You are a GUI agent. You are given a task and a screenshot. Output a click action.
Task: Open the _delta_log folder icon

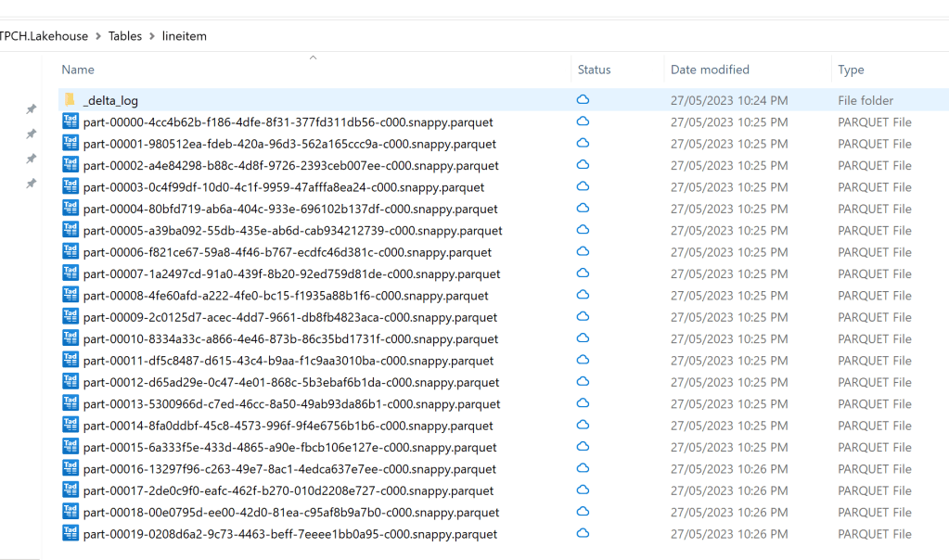71,100
